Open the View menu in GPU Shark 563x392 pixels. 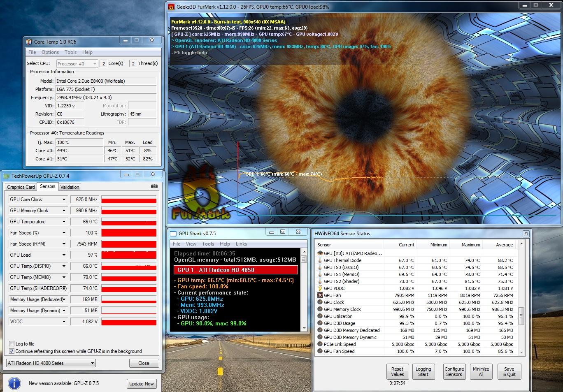coord(191,244)
